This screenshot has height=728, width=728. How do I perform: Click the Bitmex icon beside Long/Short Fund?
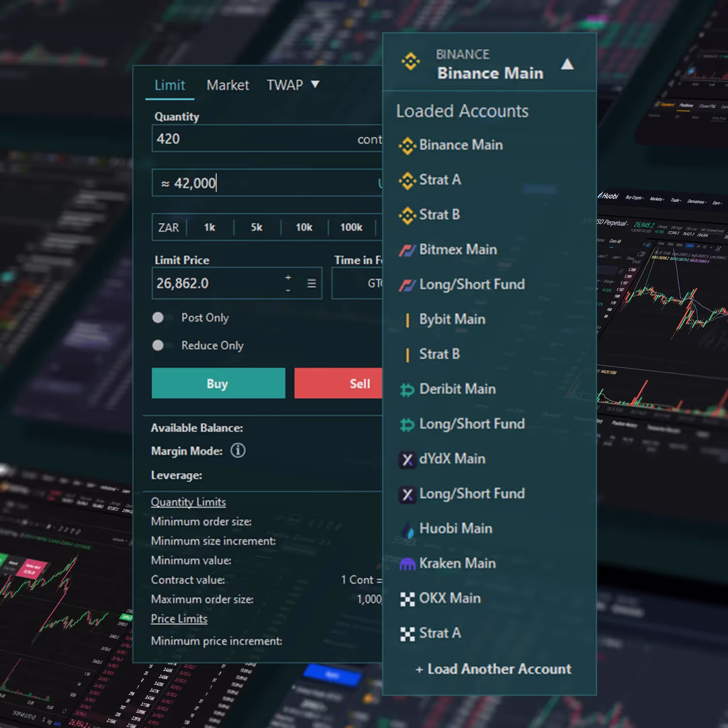(407, 285)
